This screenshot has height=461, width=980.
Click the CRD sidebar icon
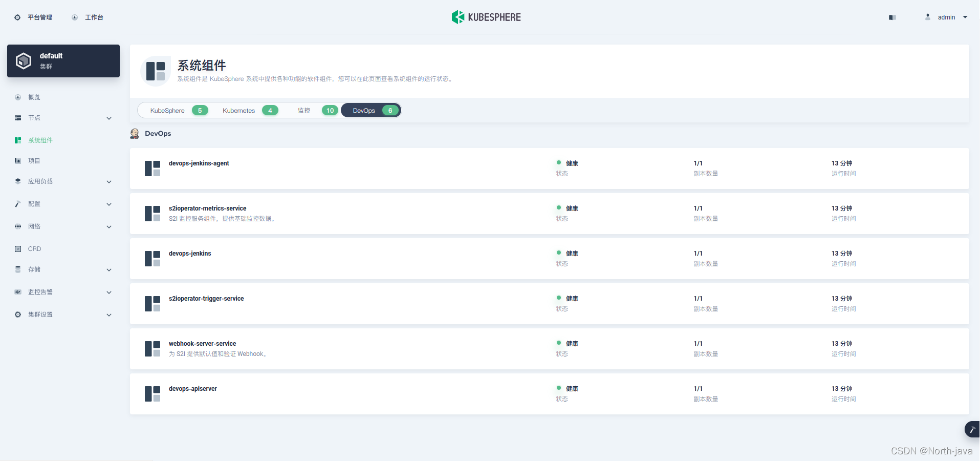tap(18, 249)
